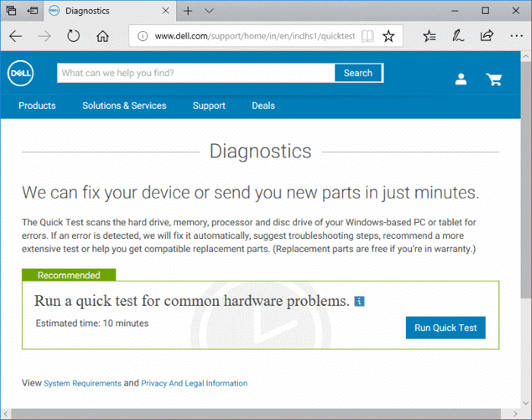The height and width of the screenshot is (420, 532).
Task: Go back with the browser back arrow
Action: (16, 36)
